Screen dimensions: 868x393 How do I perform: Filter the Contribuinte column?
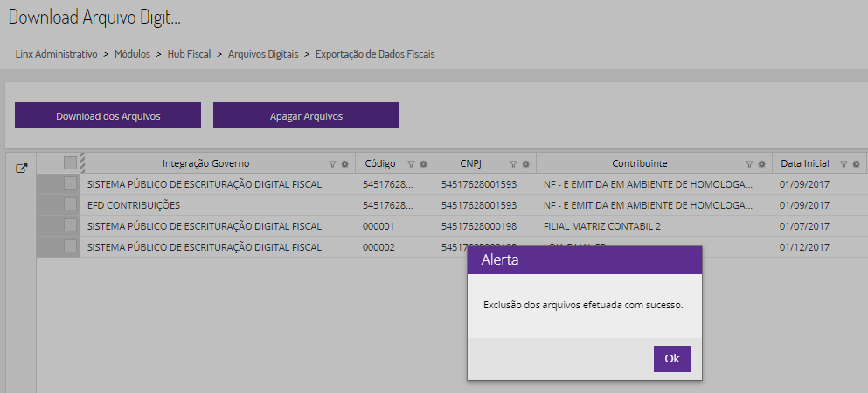pos(749,164)
